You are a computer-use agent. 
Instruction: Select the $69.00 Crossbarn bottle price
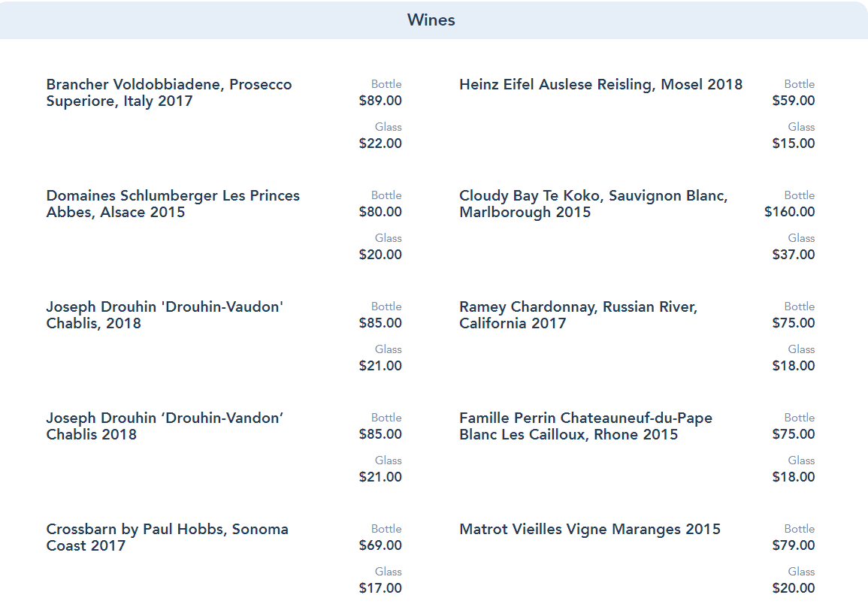point(380,545)
